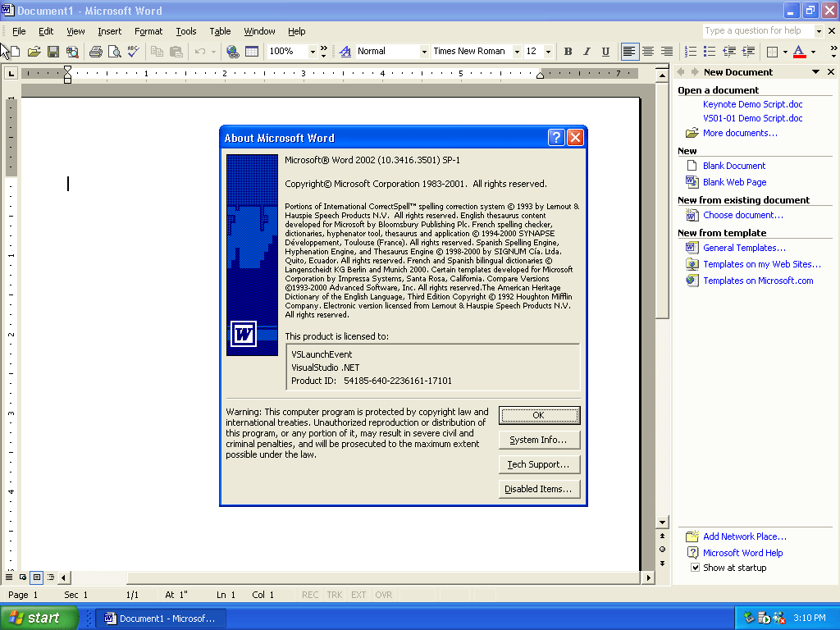Viewport: 840px width, 630px height.
Task: Click in the Type a question for help box
Action: tap(758, 31)
